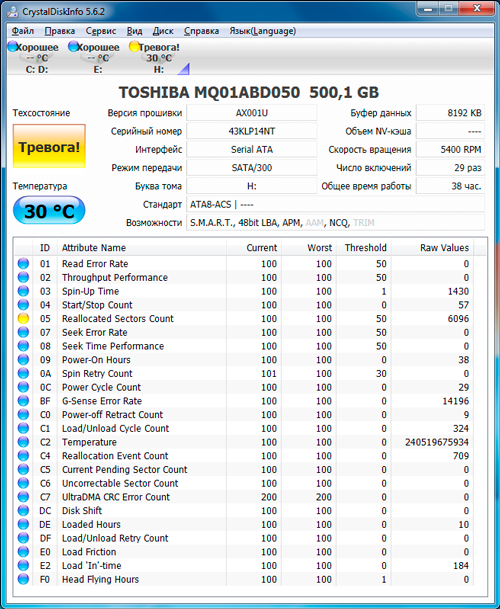Open the Язык(Language) menu
Viewport: 500px width, 609px height.
263,31
